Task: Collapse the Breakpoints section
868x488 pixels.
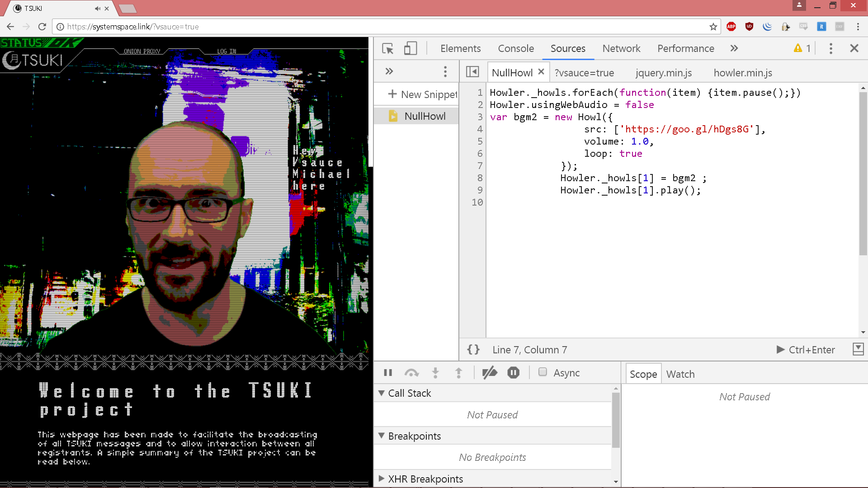Action: (x=382, y=436)
